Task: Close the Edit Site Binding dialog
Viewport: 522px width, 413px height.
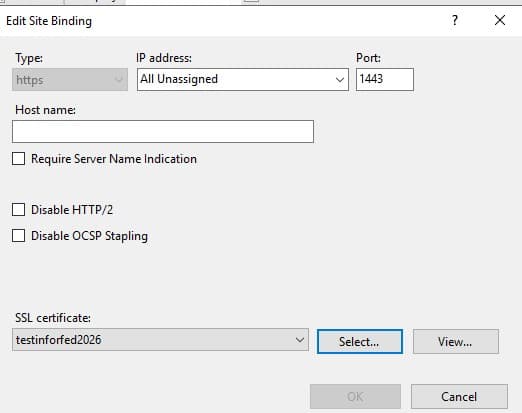Action: pos(500,20)
